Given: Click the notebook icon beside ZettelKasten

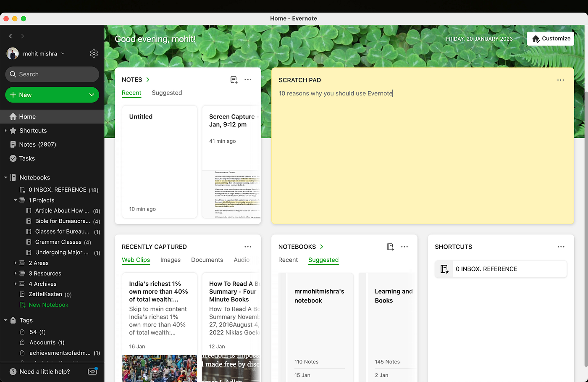Looking at the screenshot, I should point(22,294).
